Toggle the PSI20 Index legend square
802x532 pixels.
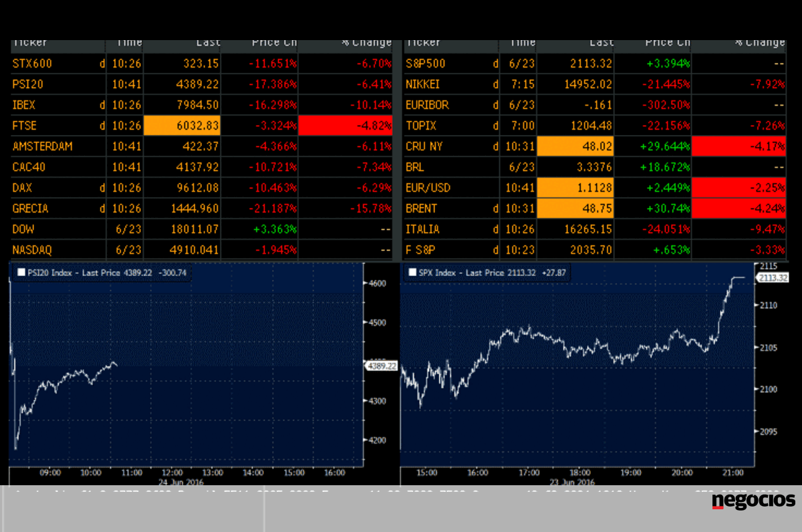pos(21,272)
